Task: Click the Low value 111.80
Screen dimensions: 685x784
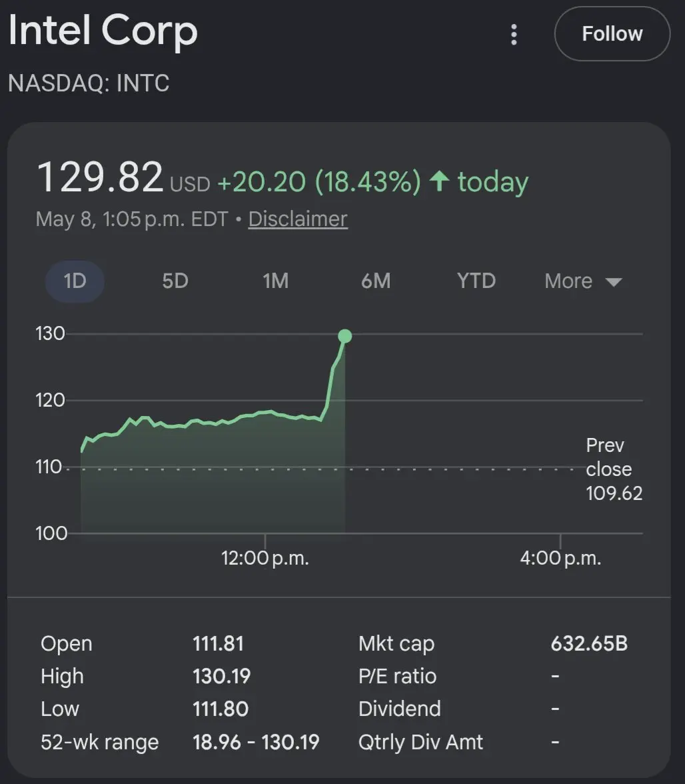Action: click(x=221, y=709)
